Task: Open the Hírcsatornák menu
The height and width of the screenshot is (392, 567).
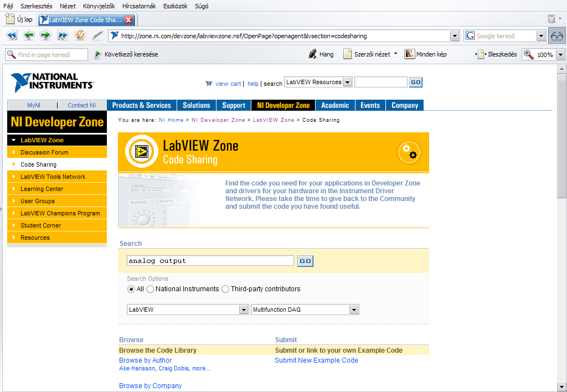Action: pyautogui.click(x=139, y=6)
